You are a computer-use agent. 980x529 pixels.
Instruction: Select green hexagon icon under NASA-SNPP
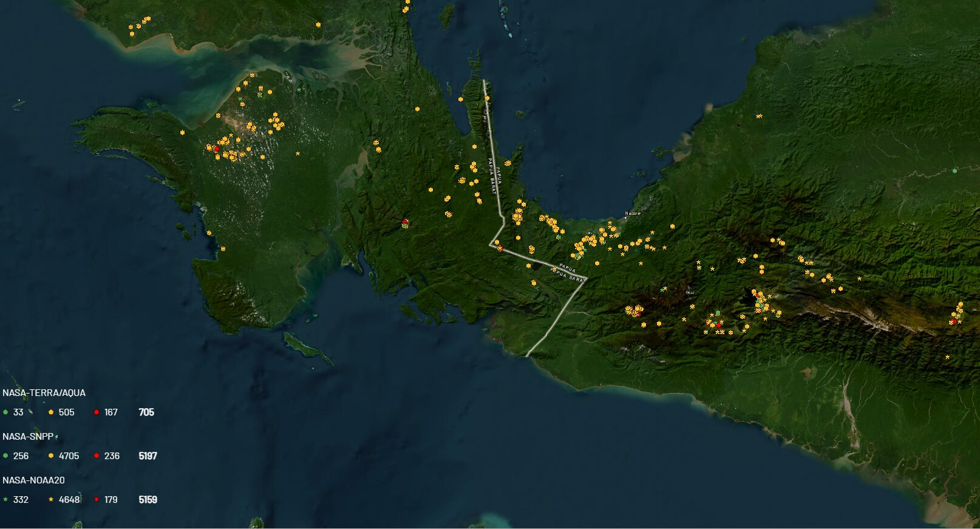[x=5, y=456]
